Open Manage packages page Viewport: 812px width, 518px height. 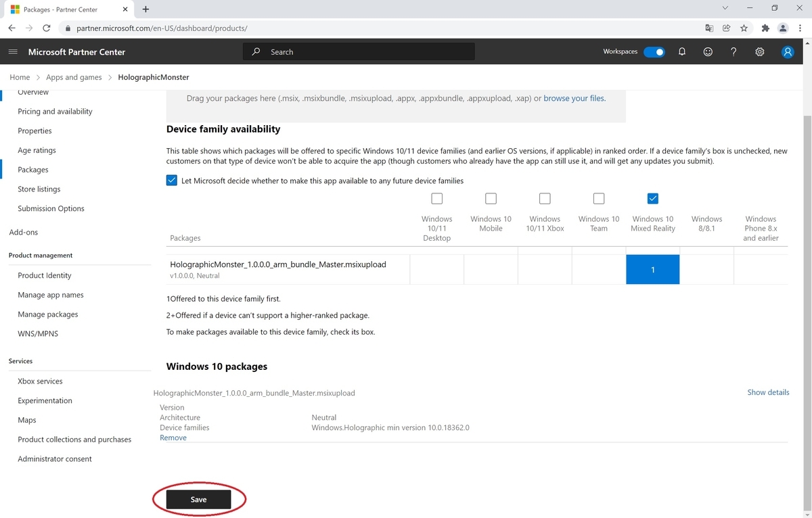[48, 314]
